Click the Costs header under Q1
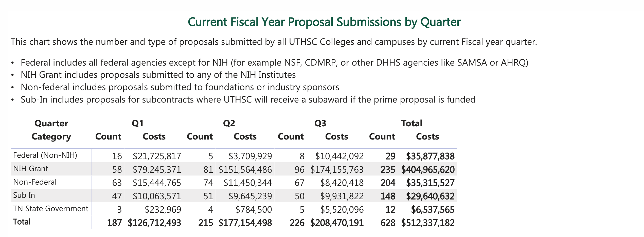 tap(154, 137)
